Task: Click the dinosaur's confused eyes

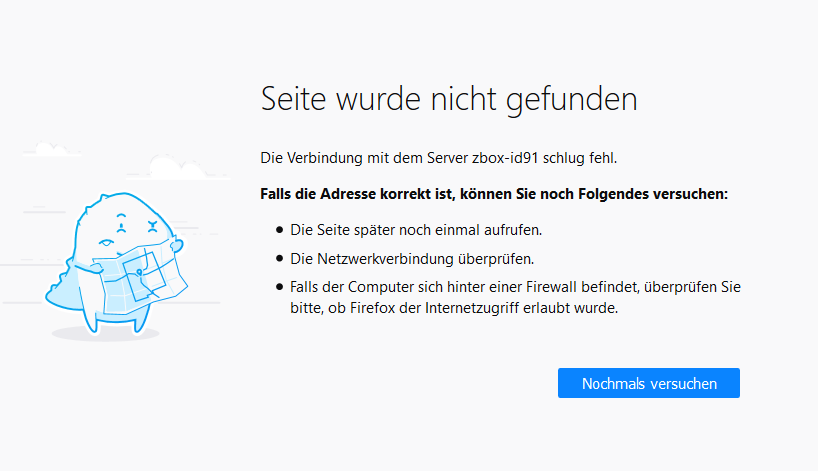Action: tap(137, 223)
